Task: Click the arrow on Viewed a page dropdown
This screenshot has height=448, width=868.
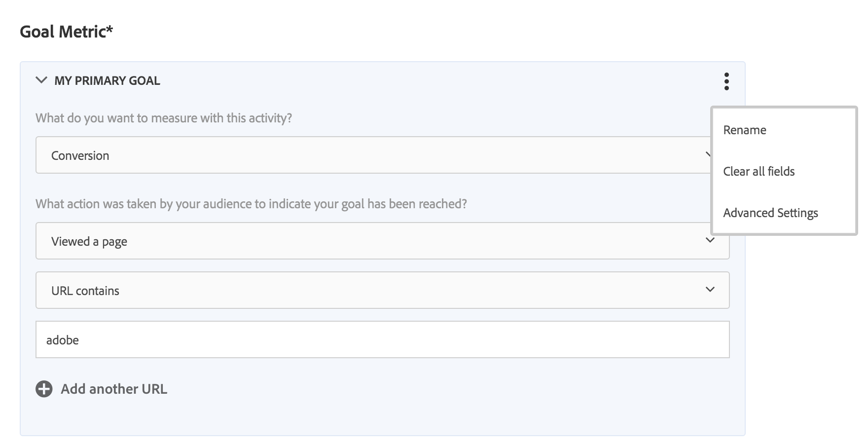Action: pyautogui.click(x=710, y=240)
